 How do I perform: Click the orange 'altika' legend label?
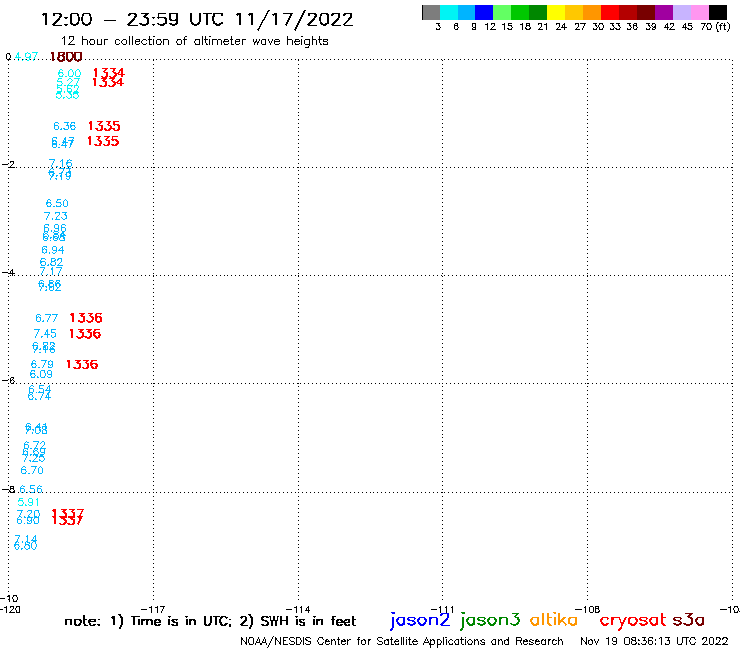coord(554,619)
